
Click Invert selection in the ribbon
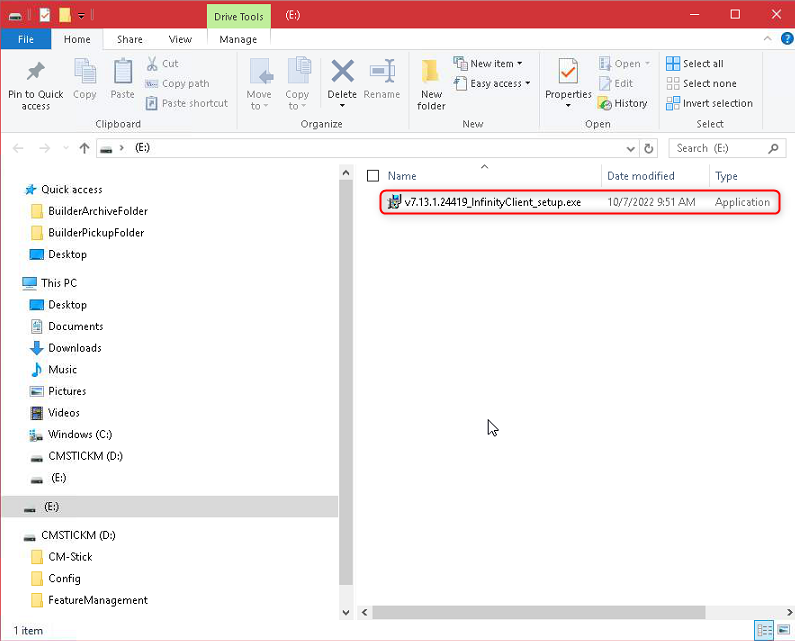pyautogui.click(x=709, y=103)
